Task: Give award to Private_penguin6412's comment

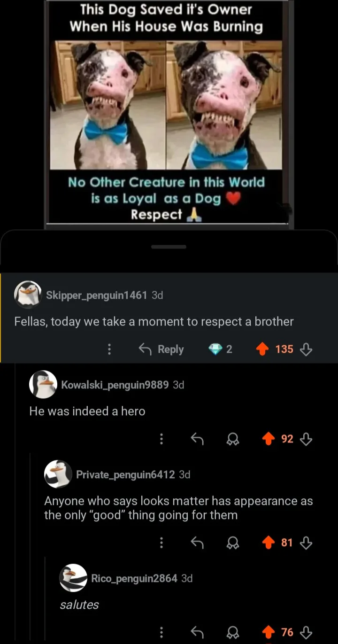Action: tap(231, 543)
